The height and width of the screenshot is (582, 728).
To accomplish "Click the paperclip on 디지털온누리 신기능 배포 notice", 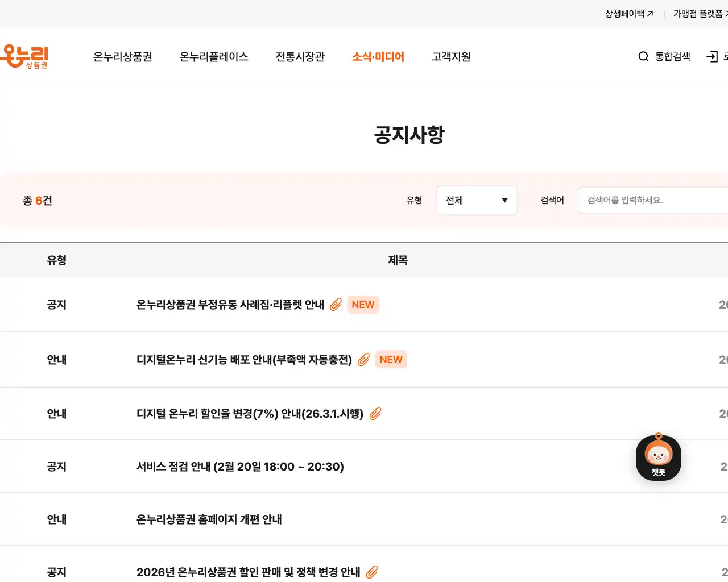I will (x=364, y=359).
